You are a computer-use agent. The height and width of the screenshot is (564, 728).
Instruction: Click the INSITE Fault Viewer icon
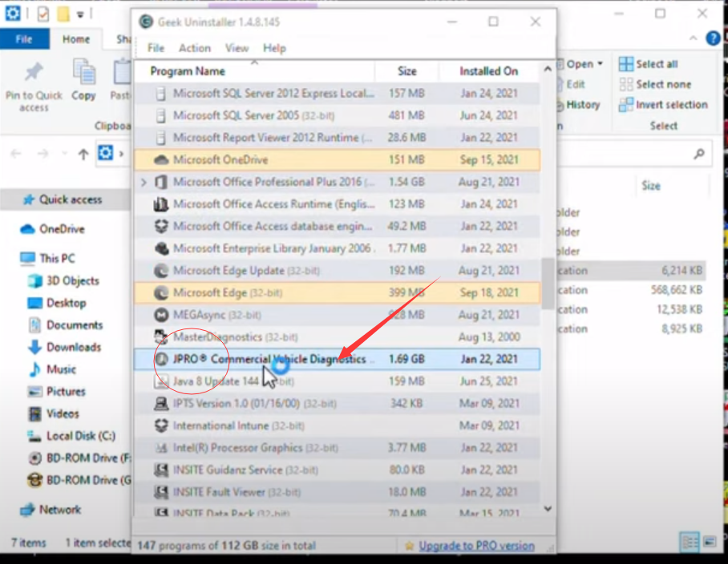pyautogui.click(x=161, y=492)
